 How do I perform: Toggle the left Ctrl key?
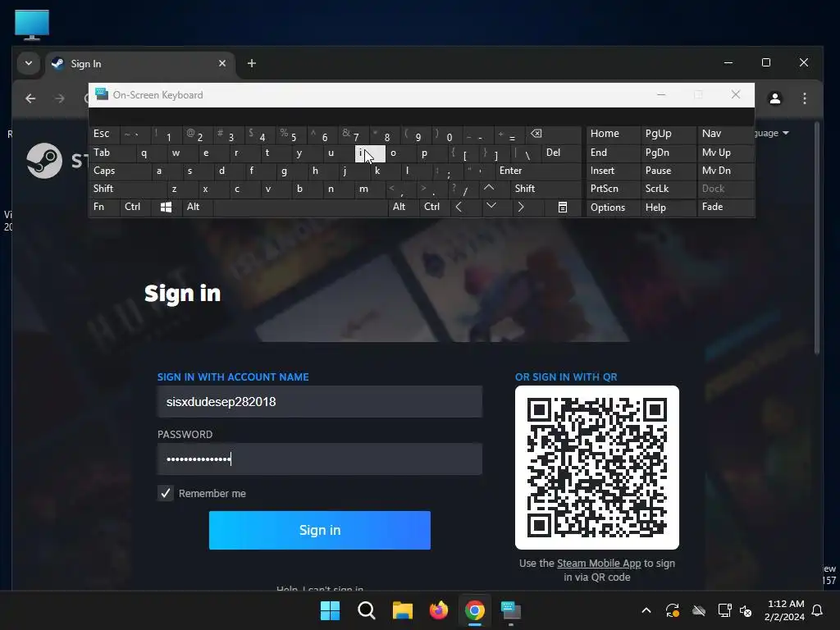pyautogui.click(x=135, y=207)
